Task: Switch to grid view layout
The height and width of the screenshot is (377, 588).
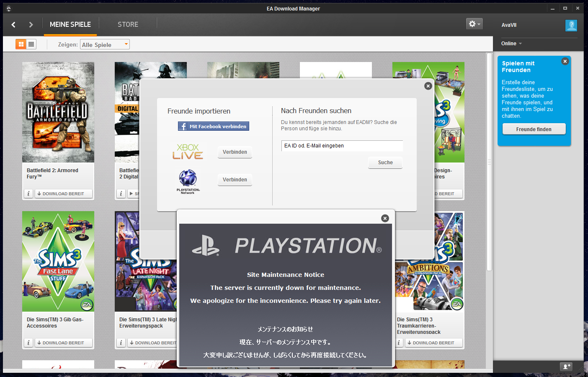Action: point(20,44)
